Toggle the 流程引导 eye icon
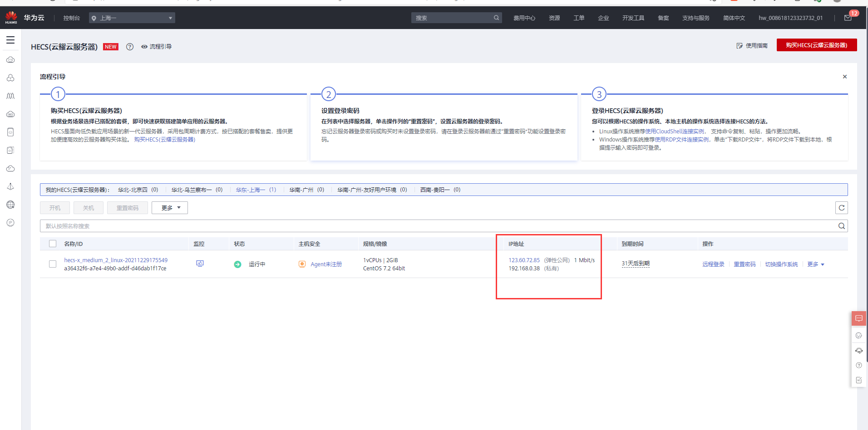 (x=144, y=47)
